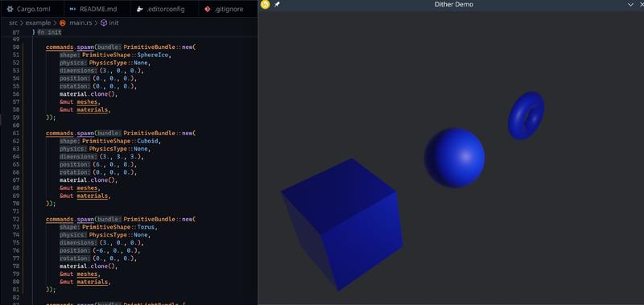Click the blue sphere in the viewport
This screenshot has height=305, width=644.
pyautogui.click(x=454, y=158)
